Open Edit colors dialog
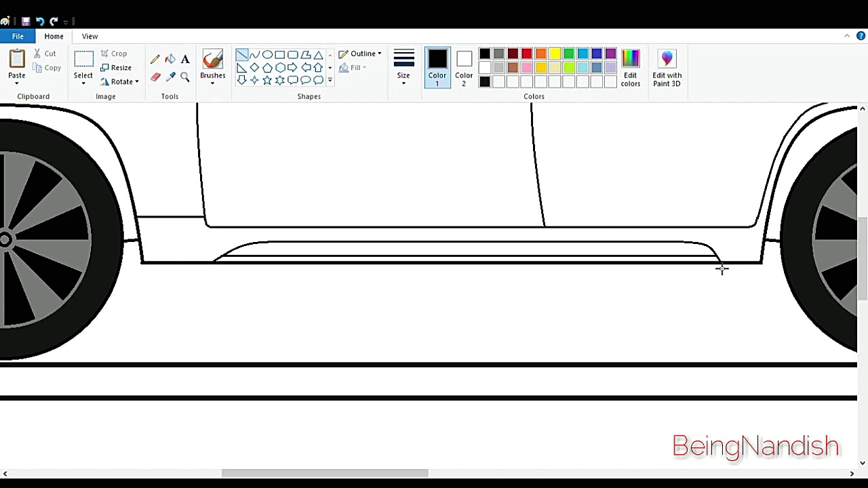The height and width of the screenshot is (488, 868). pyautogui.click(x=631, y=68)
